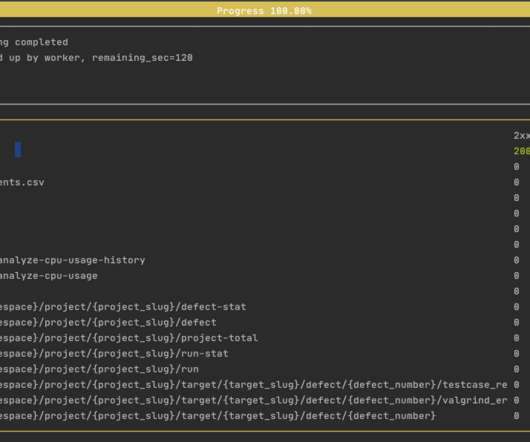Image resolution: width=530 pixels, height=442 pixels.
Task: Click the Progress 100.00% bar
Action: pos(264,11)
